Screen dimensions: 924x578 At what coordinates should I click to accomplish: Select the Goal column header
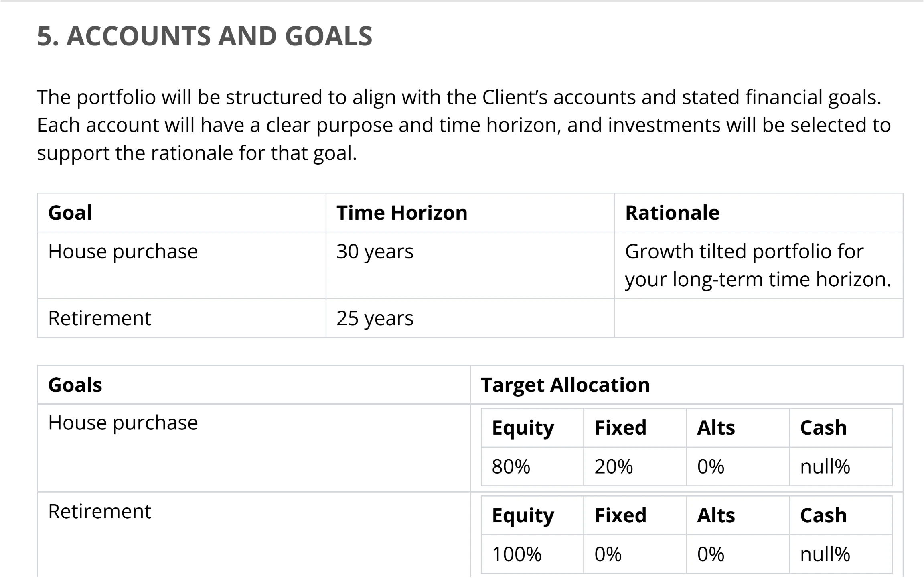click(70, 212)
